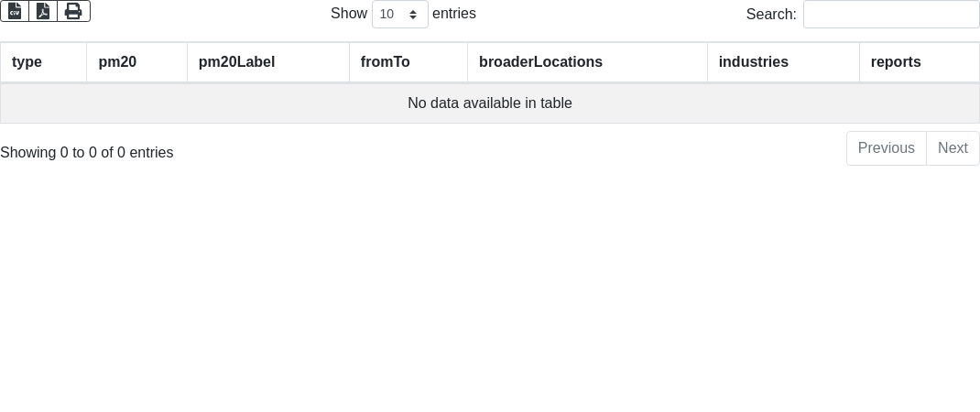Click the reports column header
Viewport: 980px width, 412px height.
(896, 62)
